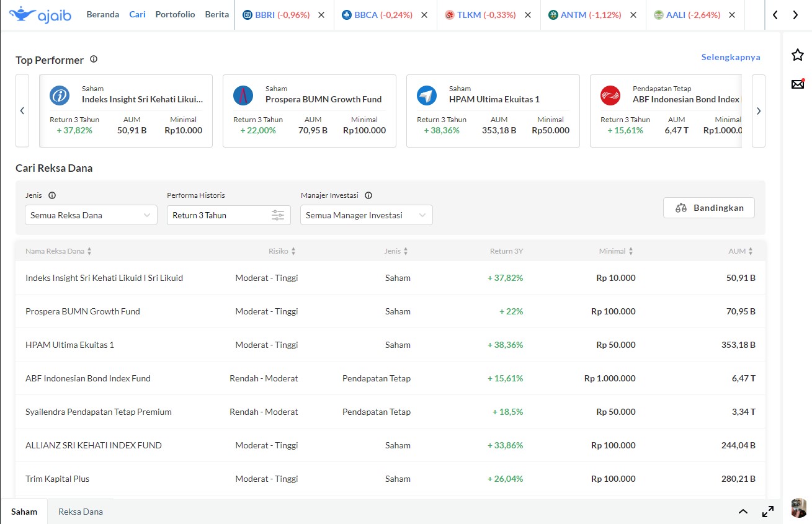This screenshot has width=812, height=524.
Task: Open table row ABF Indonesian Bond Index Fund
Action: coord(390,378)
